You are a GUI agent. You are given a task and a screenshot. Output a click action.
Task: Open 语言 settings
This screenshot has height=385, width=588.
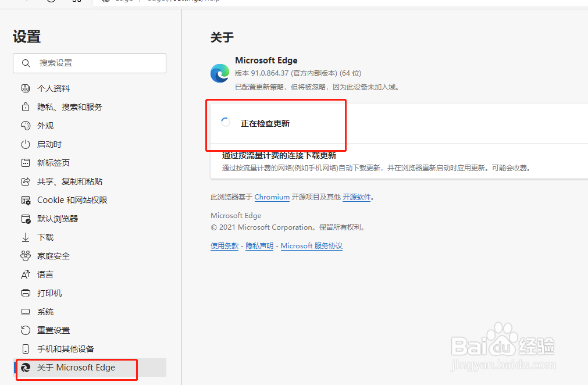coord(90,275)
